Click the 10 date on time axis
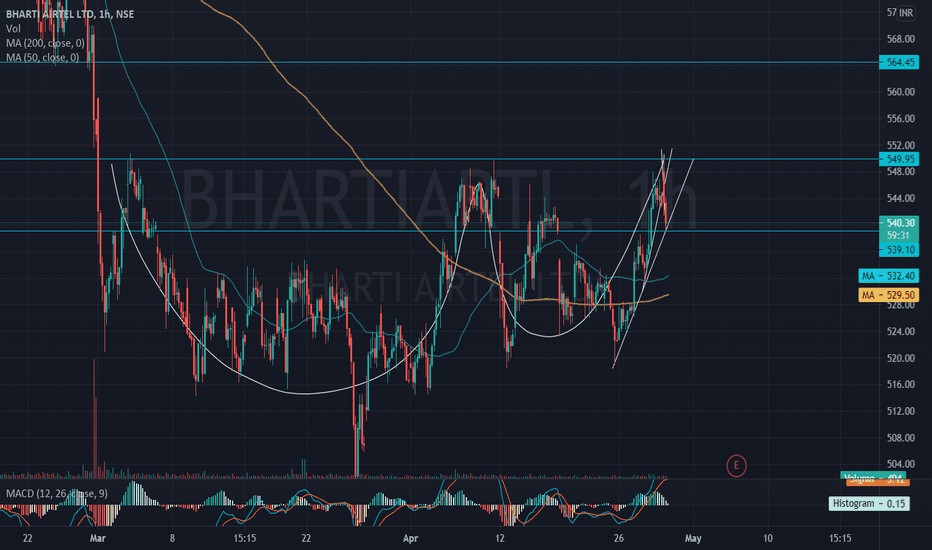This screenshot has width=932, height=550. tap(768, 539)
